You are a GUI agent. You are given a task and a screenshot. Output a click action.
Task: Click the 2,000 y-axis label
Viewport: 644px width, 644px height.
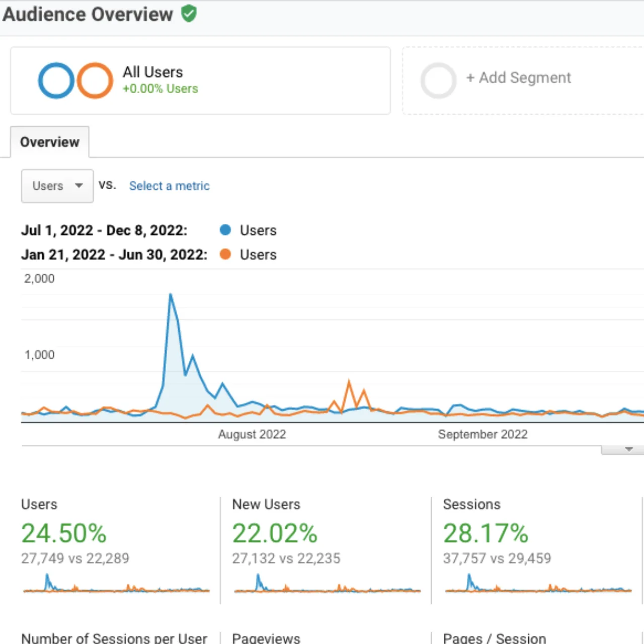39,278
